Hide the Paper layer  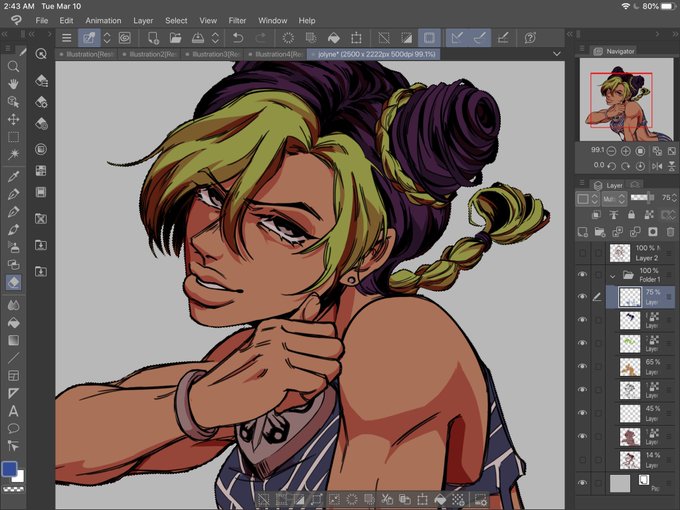point(582,483)
